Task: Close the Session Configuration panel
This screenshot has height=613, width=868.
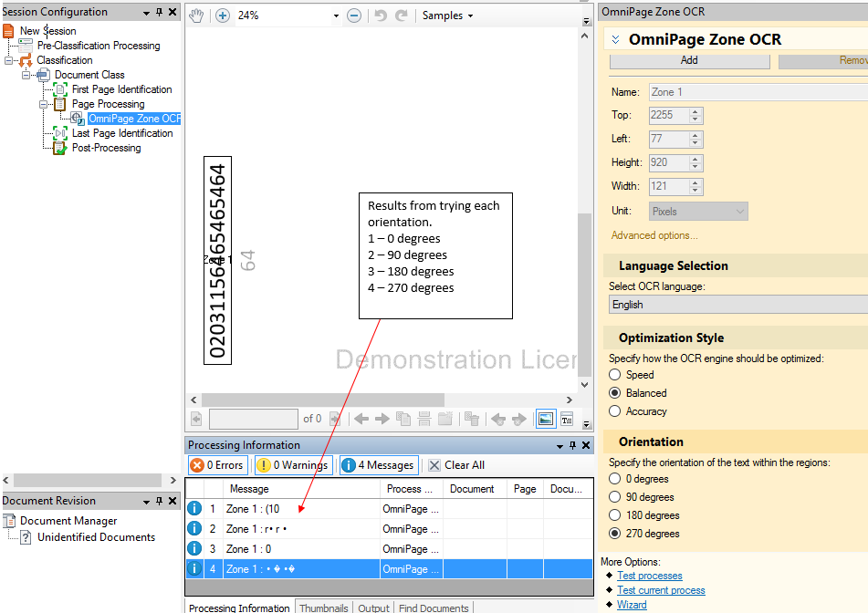Action: click(x=173, y=12)
